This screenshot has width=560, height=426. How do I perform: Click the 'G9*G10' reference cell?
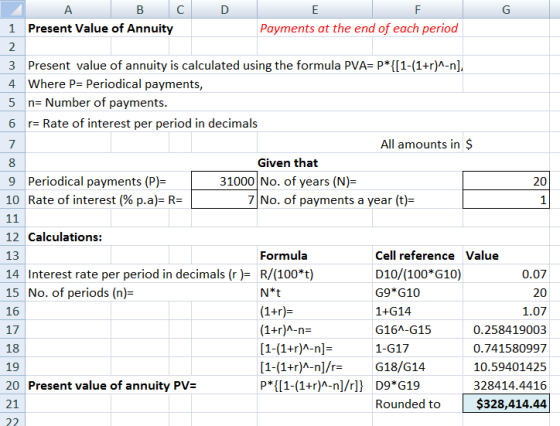398,293
